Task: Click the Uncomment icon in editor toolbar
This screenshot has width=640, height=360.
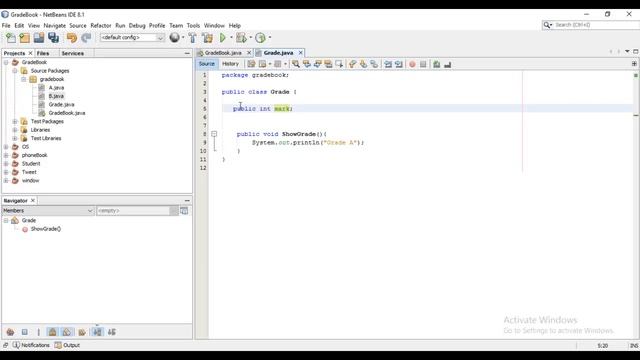Action: pyautogui.click(x=448, y=64)
